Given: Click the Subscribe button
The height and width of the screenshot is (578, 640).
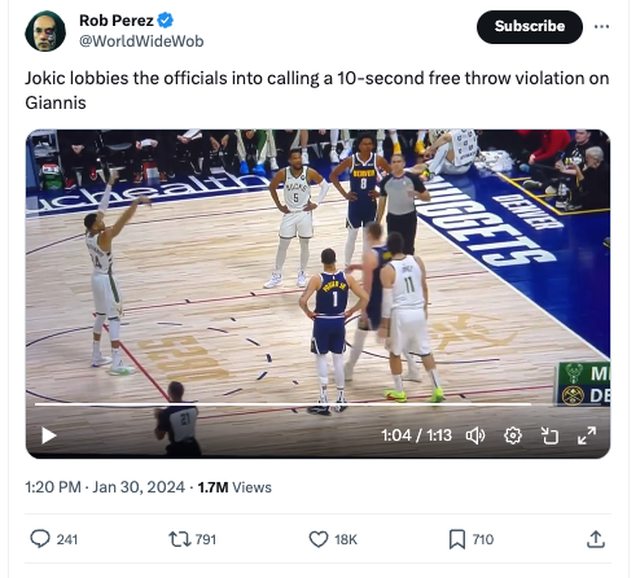Looking at the screenshot, I should 529,27.
